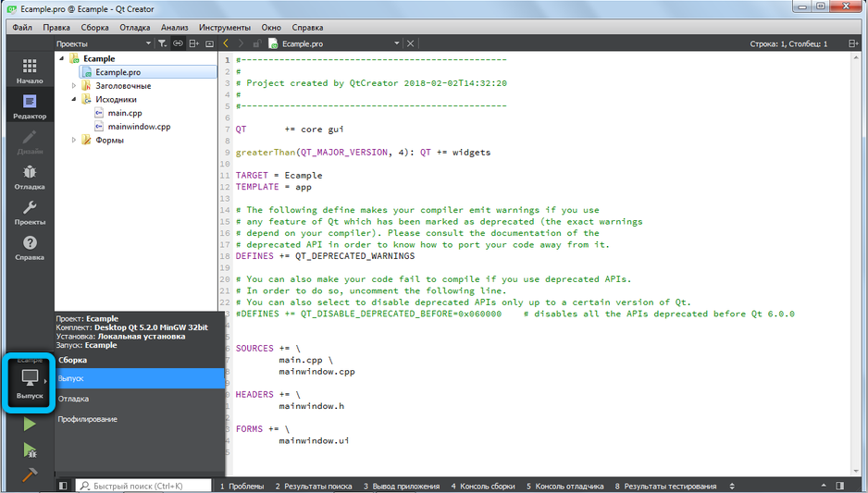This screenshot has height=493, width=868.
Task: Open the Сборка menu
Action: tap(94, 28)
